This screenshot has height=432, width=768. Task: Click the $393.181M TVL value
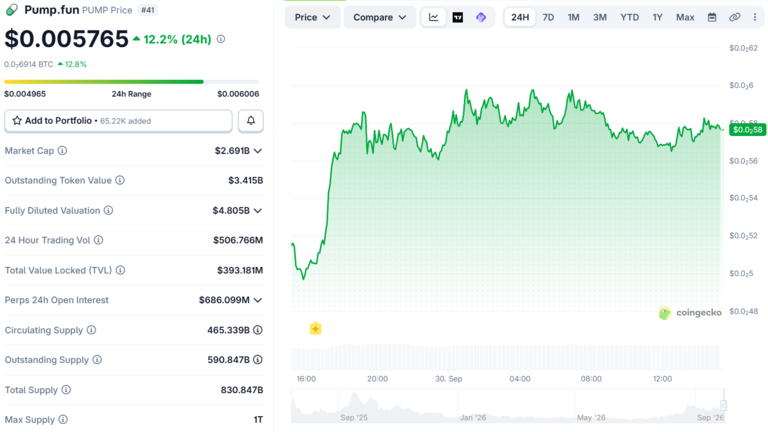point(240,270)
